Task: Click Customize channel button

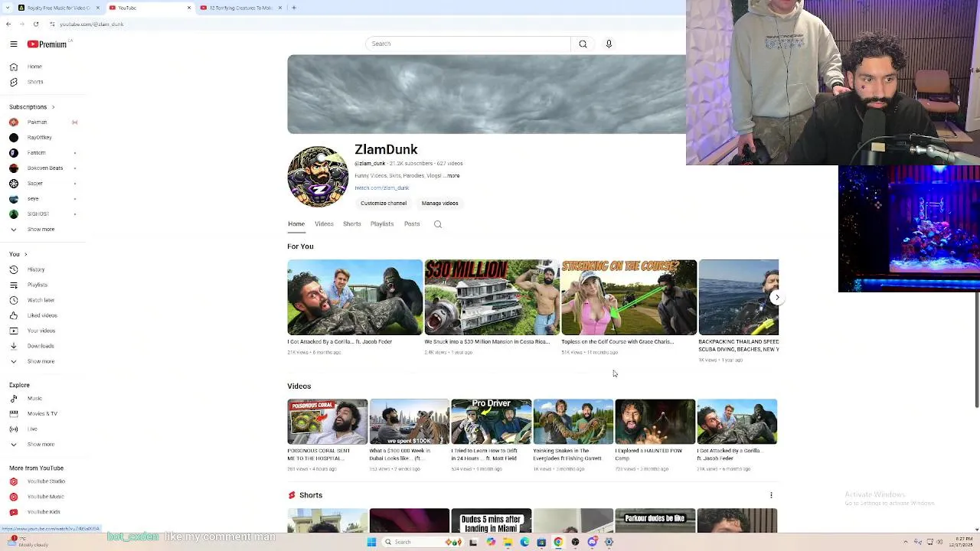Action: [x=384, y=204]
